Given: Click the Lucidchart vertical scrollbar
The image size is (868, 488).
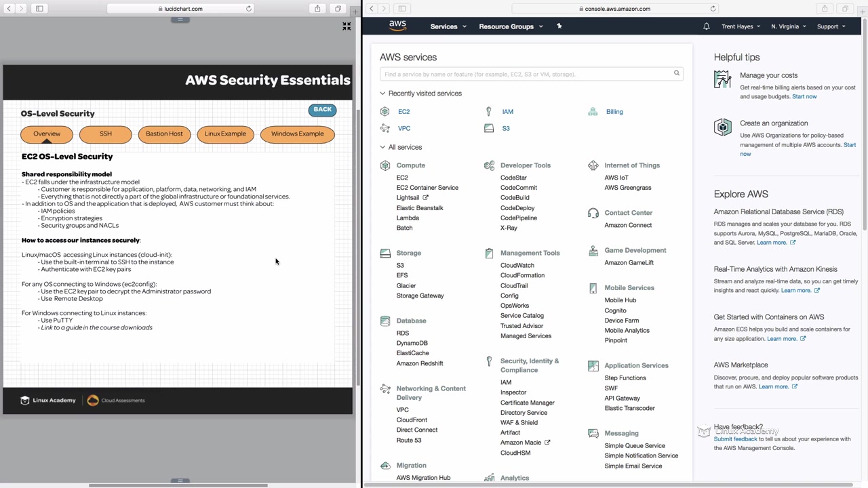Looking at the screenshot, I should [x=358, y=247].
